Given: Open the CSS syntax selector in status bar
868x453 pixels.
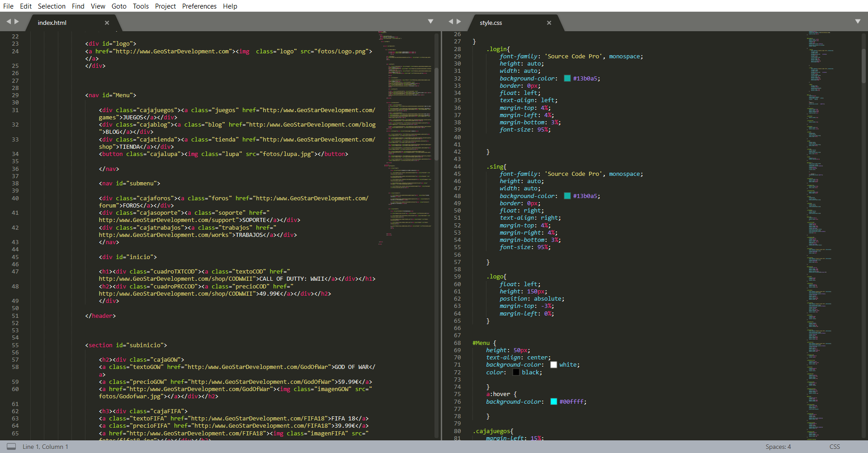Looking at the screenshot, I should click(835, 447).
